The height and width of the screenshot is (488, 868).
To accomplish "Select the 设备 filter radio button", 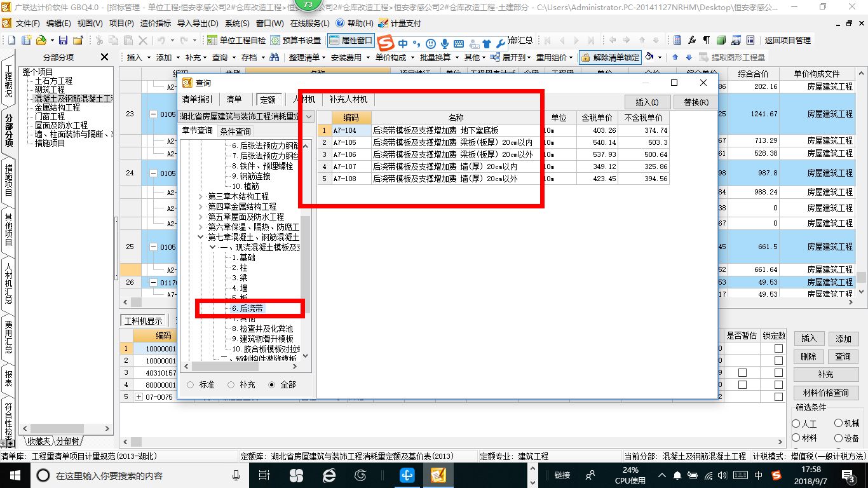I will tap(838, 438).
